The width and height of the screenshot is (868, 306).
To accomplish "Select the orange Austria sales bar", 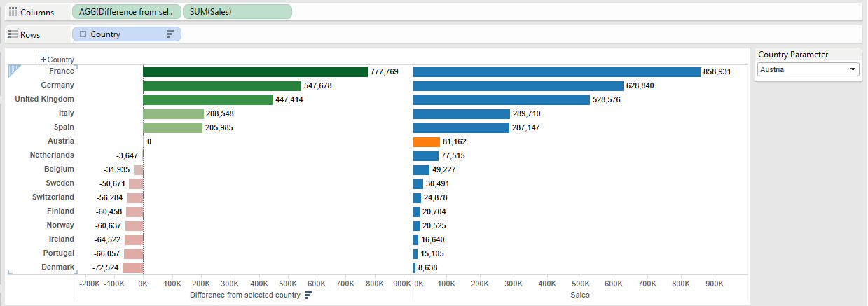I will pos(426,141).
